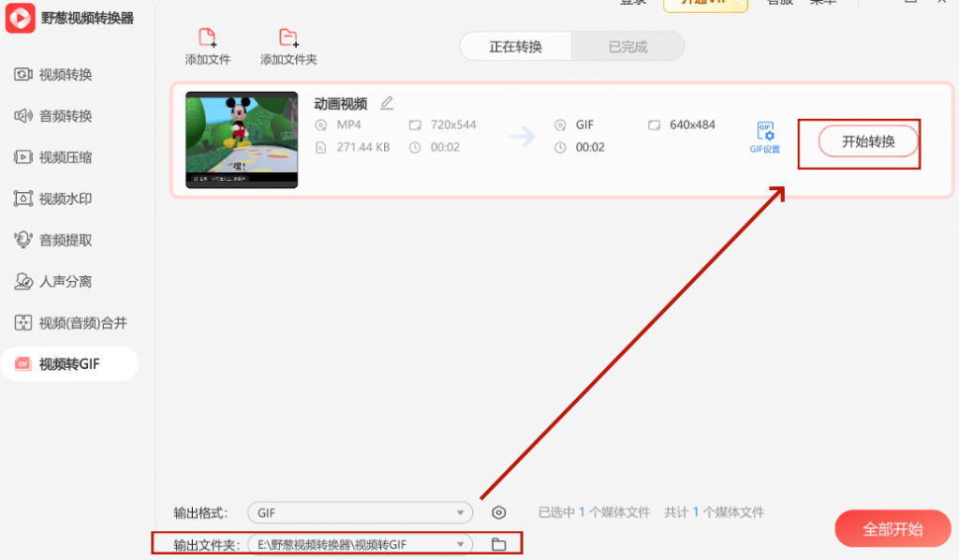Select the 正在转换 tab
959x560 pixels.
click(x=514, y=44)
